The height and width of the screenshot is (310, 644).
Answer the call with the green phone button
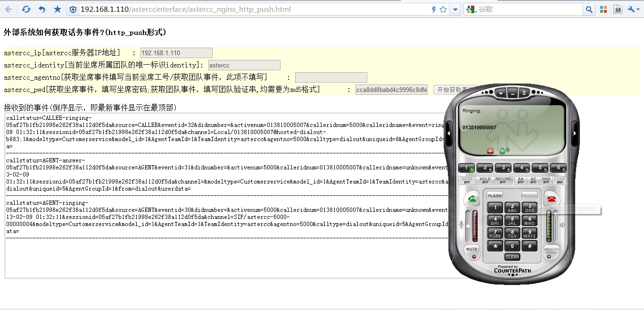click(472, 199)
